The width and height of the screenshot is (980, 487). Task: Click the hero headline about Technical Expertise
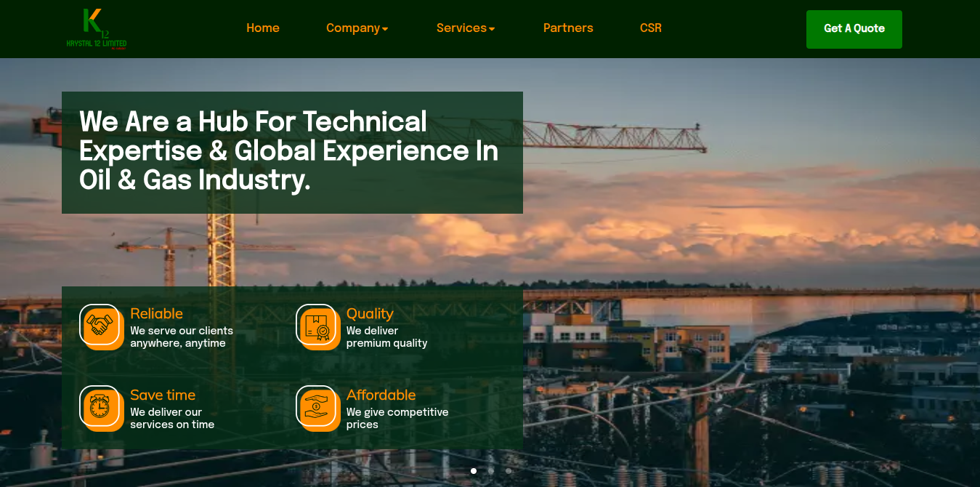point(289,150)
